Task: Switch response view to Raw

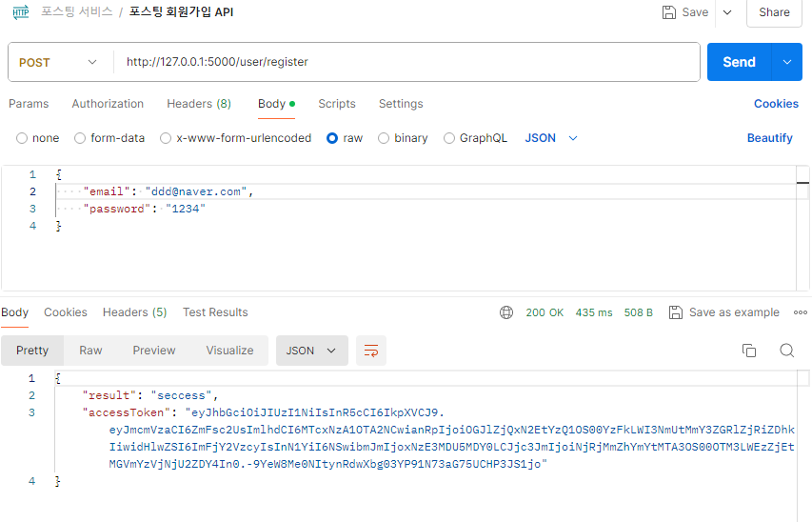Action: pyautogui.click(x=90, y=351)
